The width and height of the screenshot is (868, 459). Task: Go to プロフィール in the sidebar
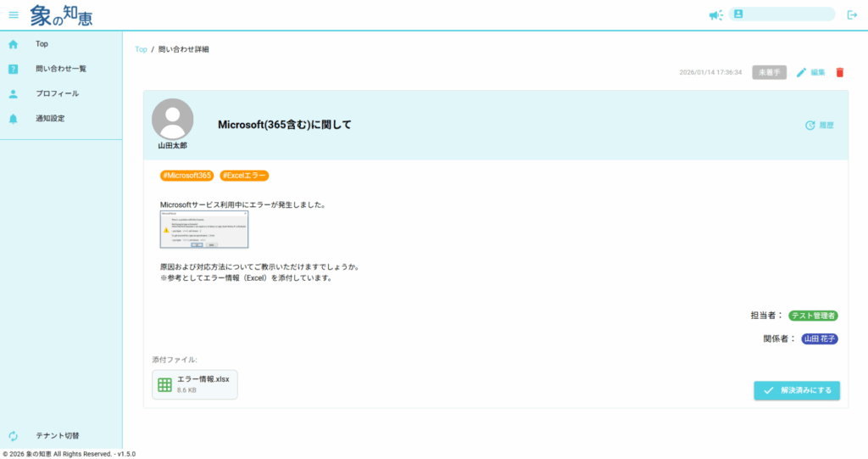coord(57,93)
